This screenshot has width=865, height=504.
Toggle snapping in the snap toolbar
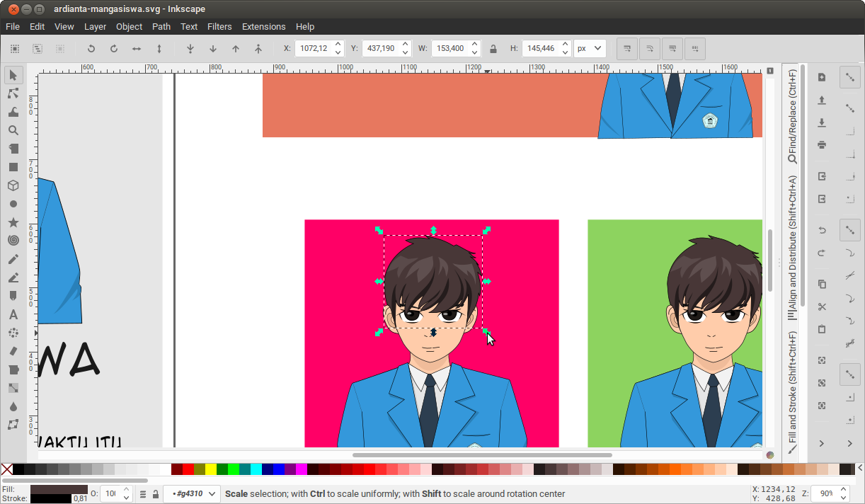[x=850, y=77]
